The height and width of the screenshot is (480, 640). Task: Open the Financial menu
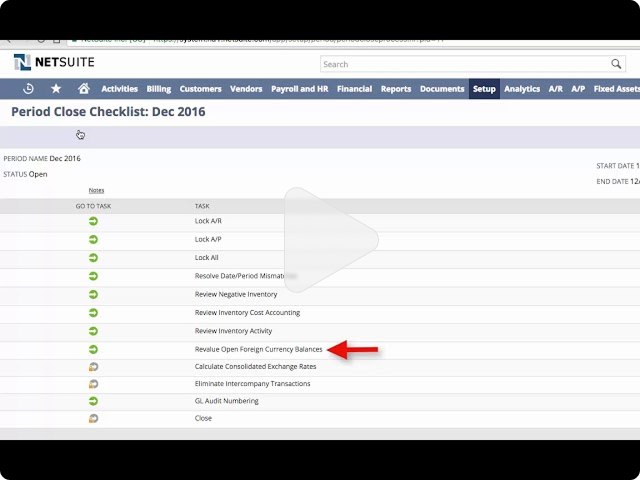click(354, 89)
